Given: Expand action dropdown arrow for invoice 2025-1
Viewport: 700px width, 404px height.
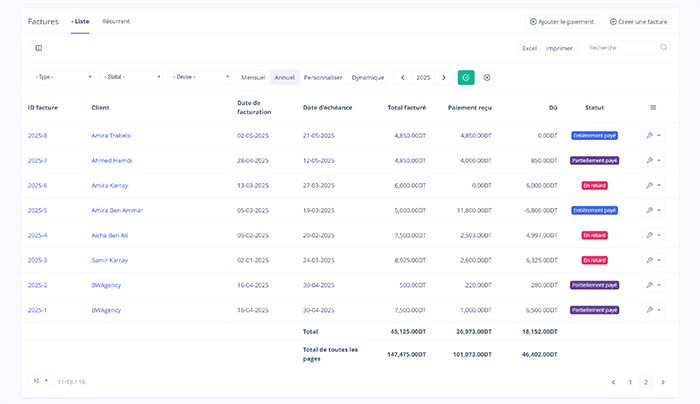Looking at the screenshot, I should (659, 310).
